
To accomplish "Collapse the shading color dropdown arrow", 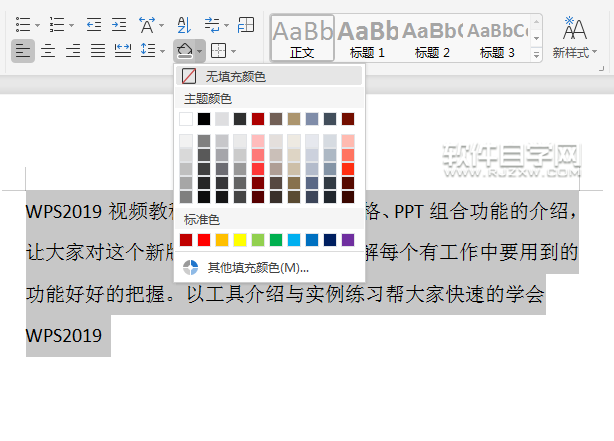I will (199, 51).
